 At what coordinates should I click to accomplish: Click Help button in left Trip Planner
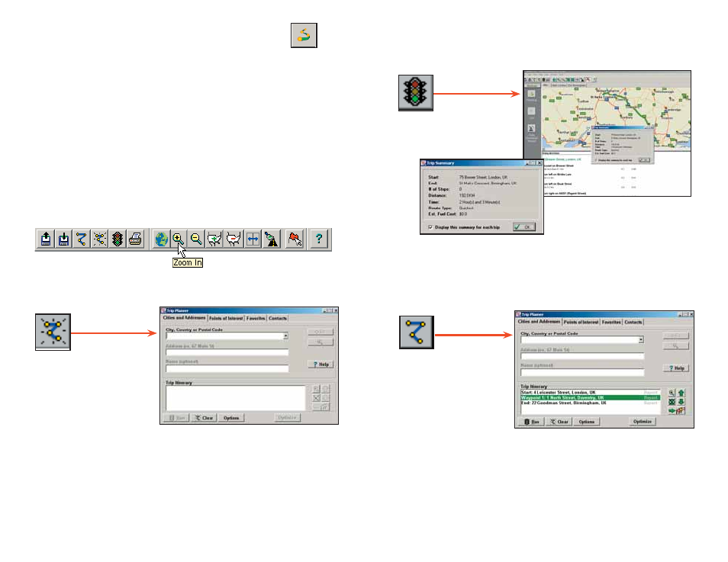coord(321,364)
